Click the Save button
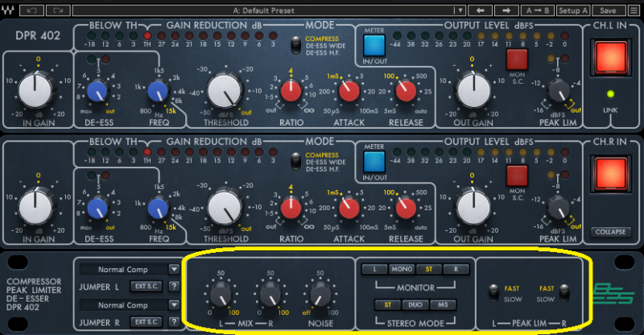644x335 pixels. [608, 10]
